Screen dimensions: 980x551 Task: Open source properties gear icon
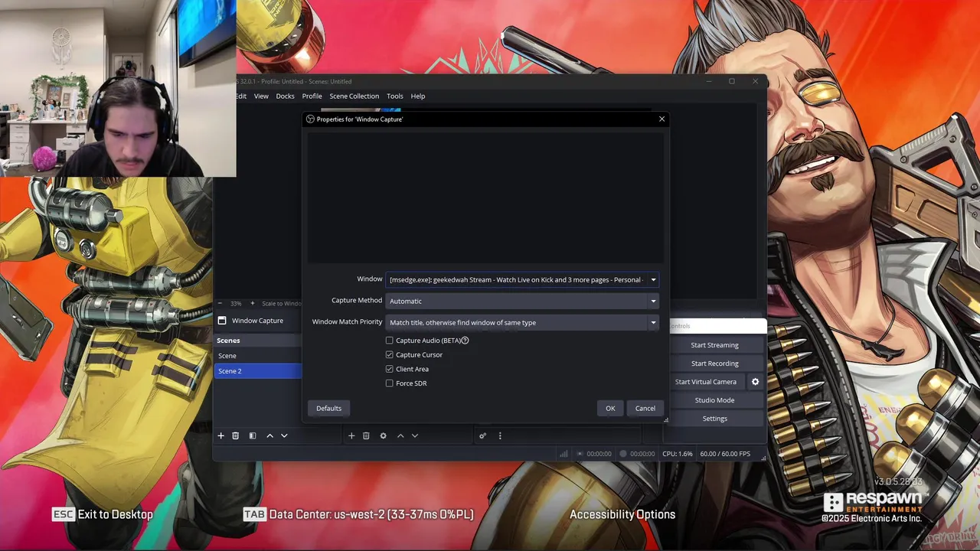click(384, 435)
